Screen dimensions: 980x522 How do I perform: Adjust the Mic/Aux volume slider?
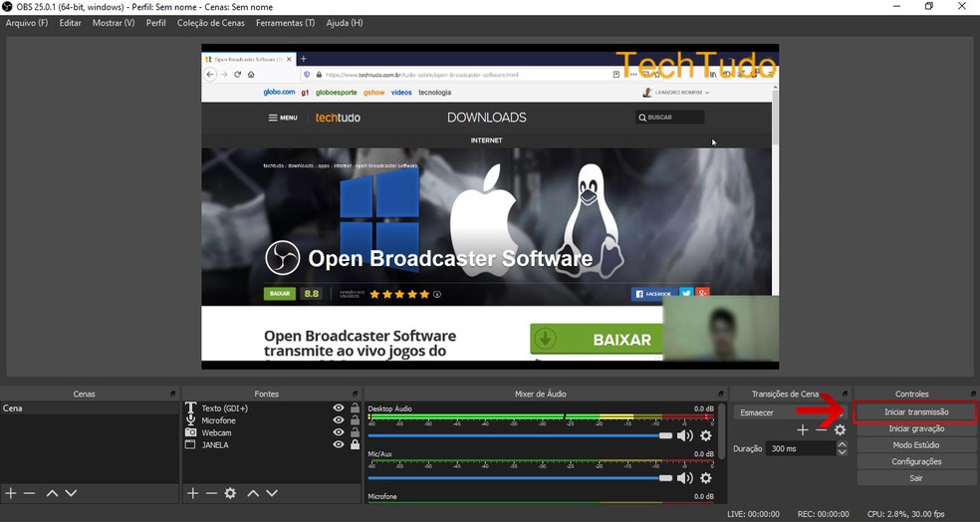coord(520,478)
